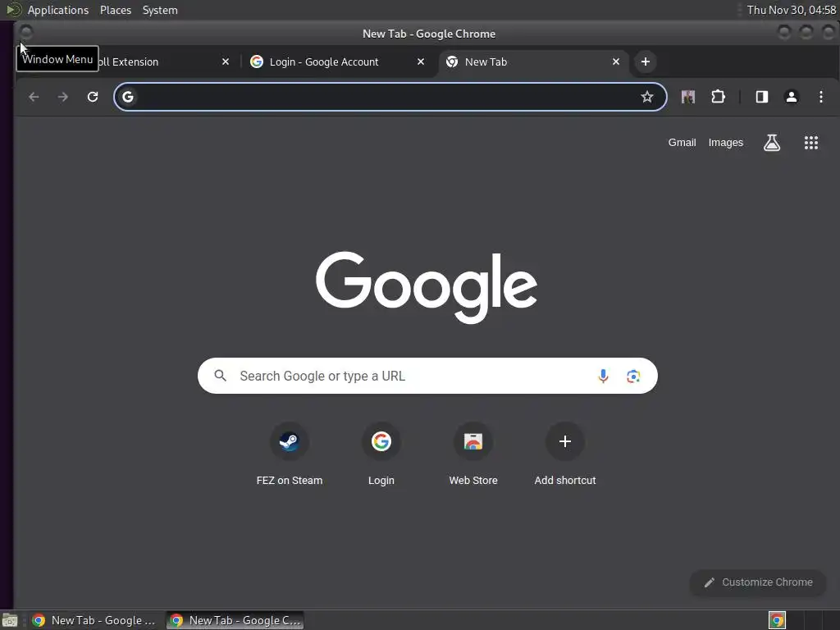The height and width of the screenshot is (630, 840).
Task: Click the clock showing Thu Nov 30
Action: 792,10
